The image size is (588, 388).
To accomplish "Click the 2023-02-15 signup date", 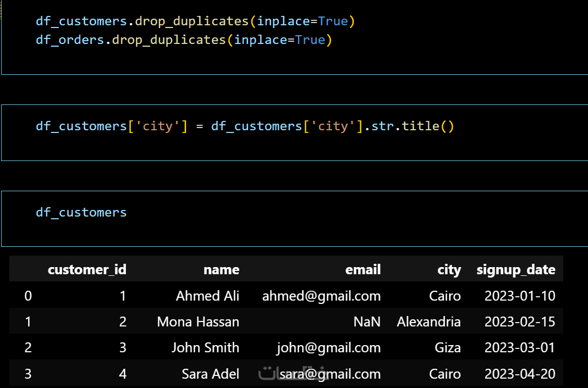I will tap(520, 322).
